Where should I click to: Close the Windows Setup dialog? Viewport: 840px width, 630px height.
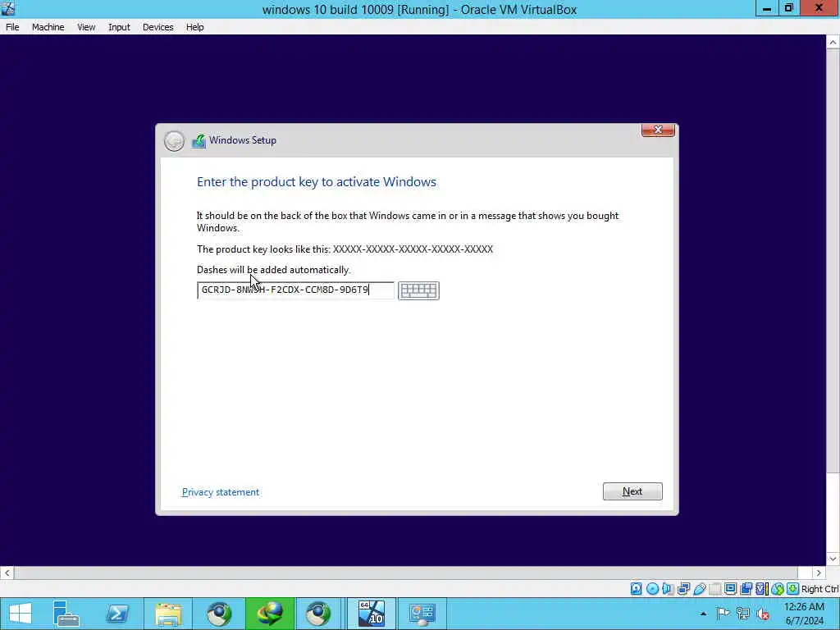(658, 130)
